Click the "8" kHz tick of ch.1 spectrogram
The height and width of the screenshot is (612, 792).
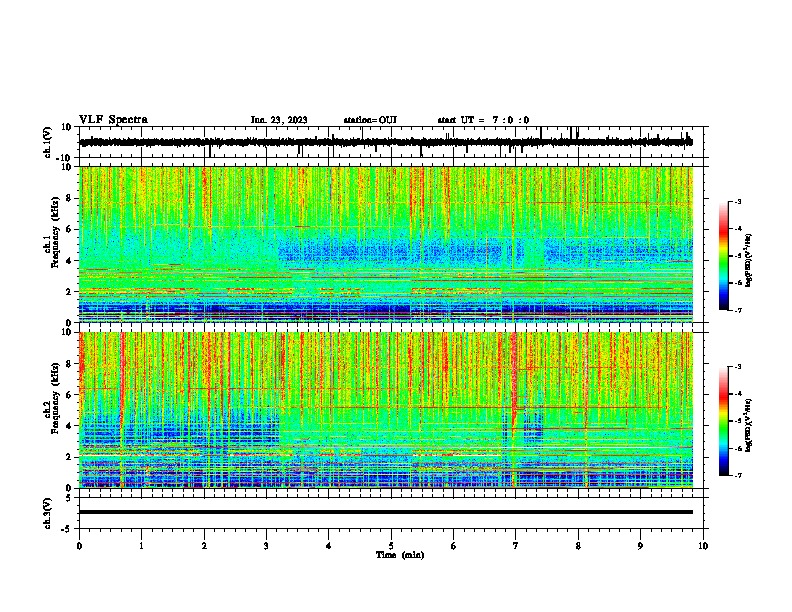coord(69,198)
